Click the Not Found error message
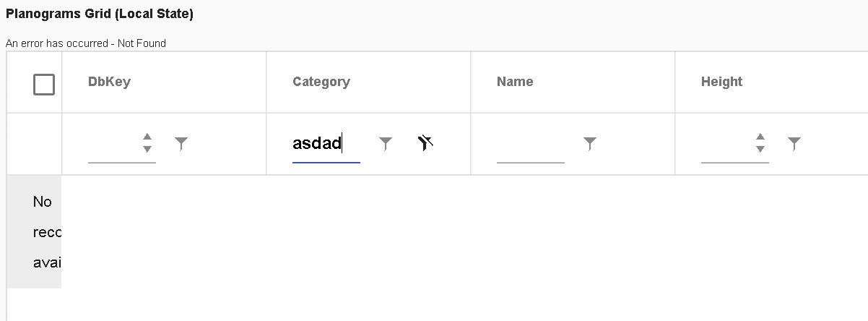 (x=86, y=43)
